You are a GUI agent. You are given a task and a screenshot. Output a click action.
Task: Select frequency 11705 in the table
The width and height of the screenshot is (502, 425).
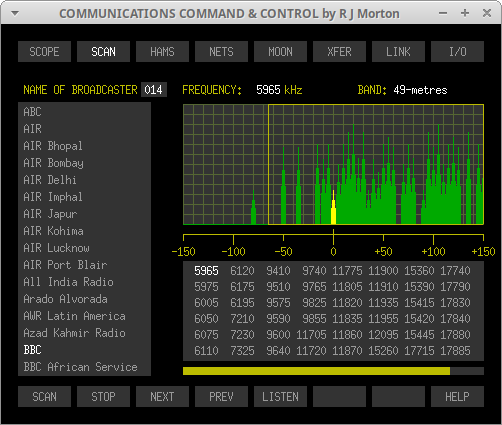[311, 335]
